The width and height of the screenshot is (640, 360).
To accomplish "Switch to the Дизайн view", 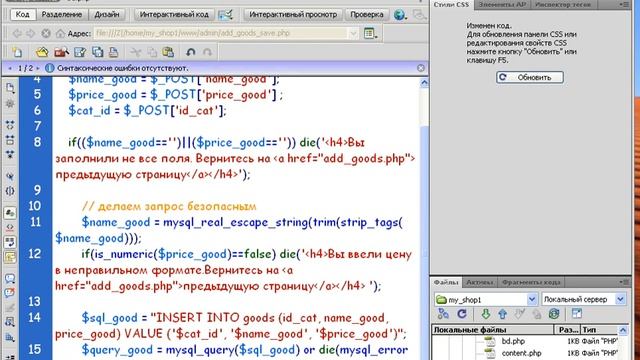I will point(107,14).
